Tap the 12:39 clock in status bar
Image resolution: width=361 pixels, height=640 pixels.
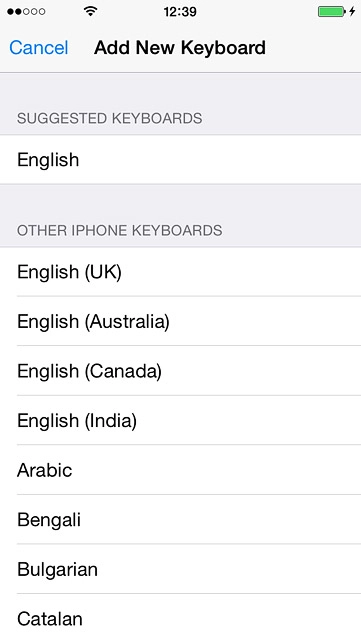click(x=180, y=11)
